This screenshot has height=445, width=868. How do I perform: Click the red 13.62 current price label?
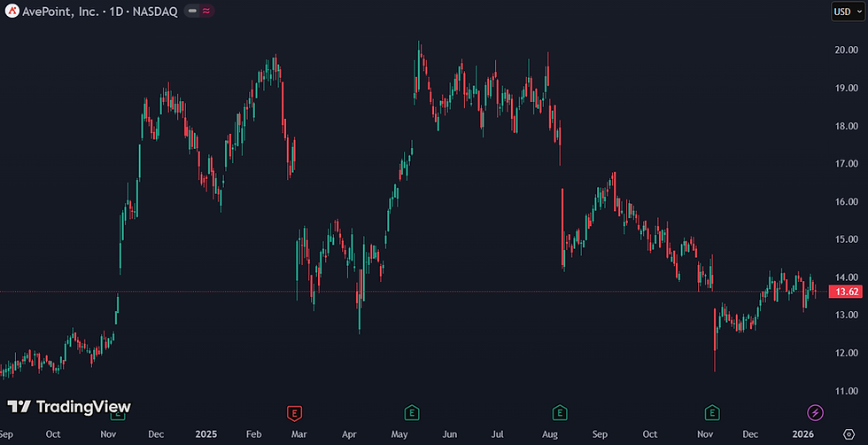click(x=846, y=292)
